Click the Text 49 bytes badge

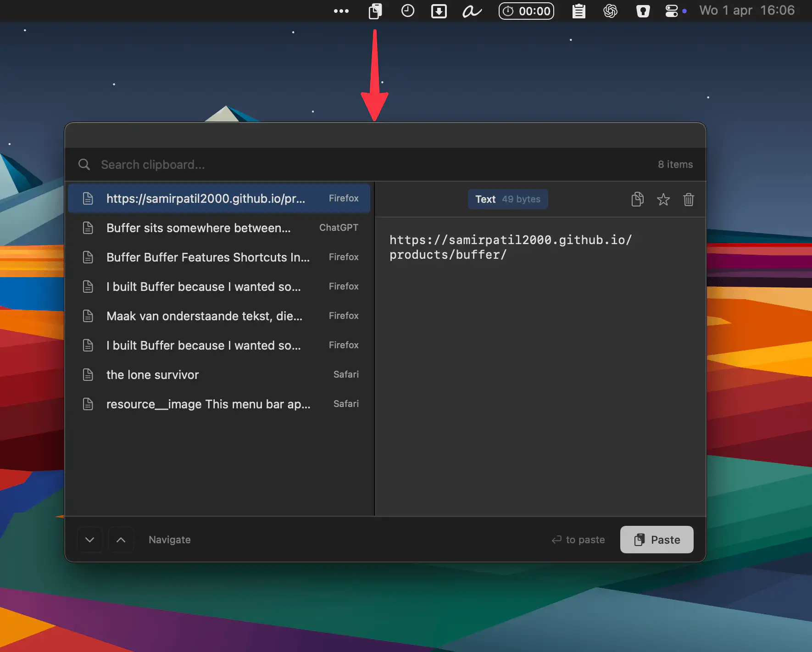507,200
